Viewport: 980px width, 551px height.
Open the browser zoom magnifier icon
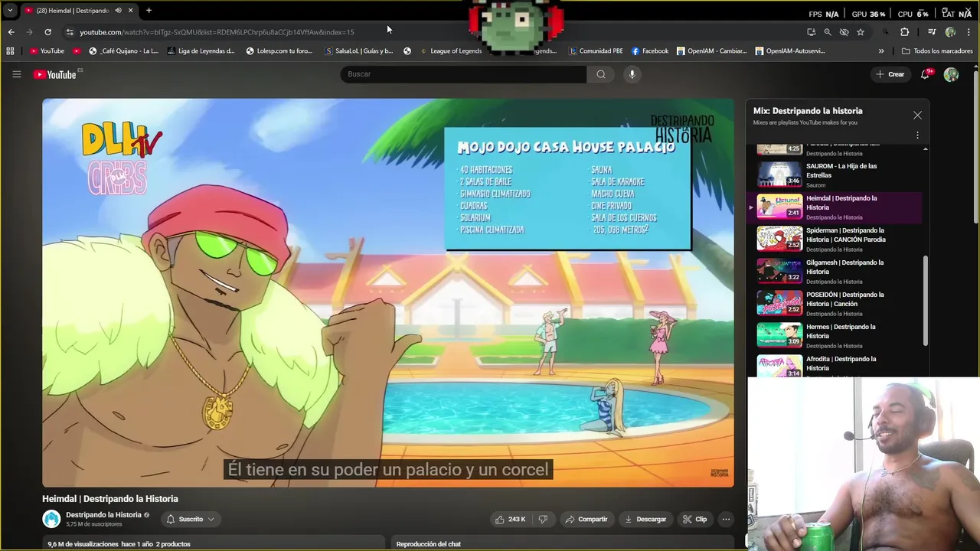[x=828, y=32]
